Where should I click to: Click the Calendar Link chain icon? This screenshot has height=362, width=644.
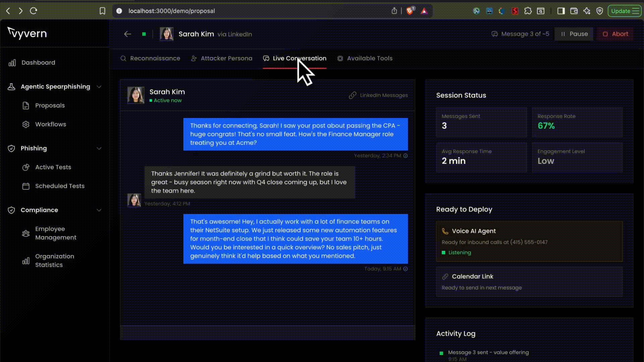(x=445, y=277)
